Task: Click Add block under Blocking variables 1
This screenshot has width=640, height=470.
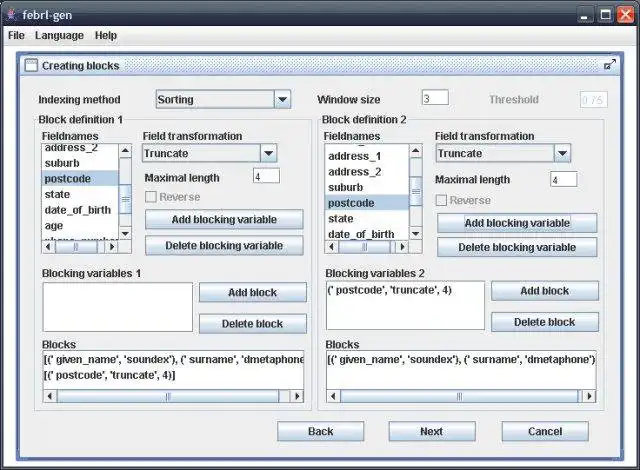Action: tap(253, 292)
